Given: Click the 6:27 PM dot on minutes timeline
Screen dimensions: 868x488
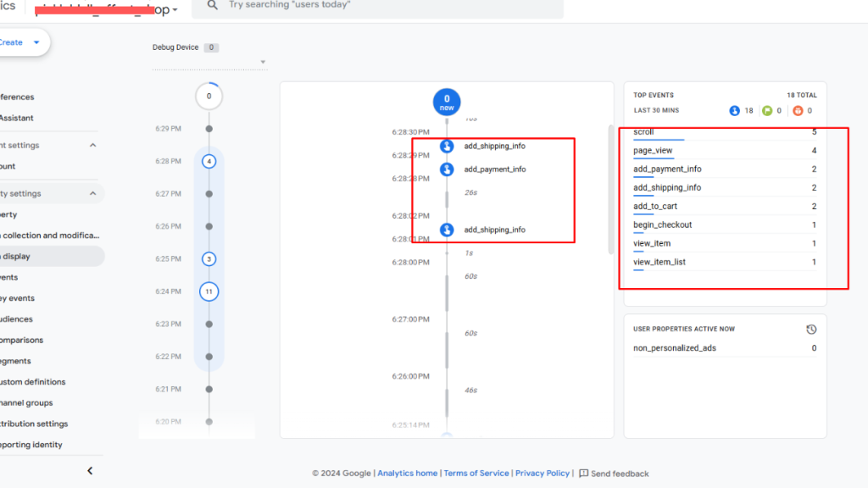Looking at the screenshot, I should point(209,194).
